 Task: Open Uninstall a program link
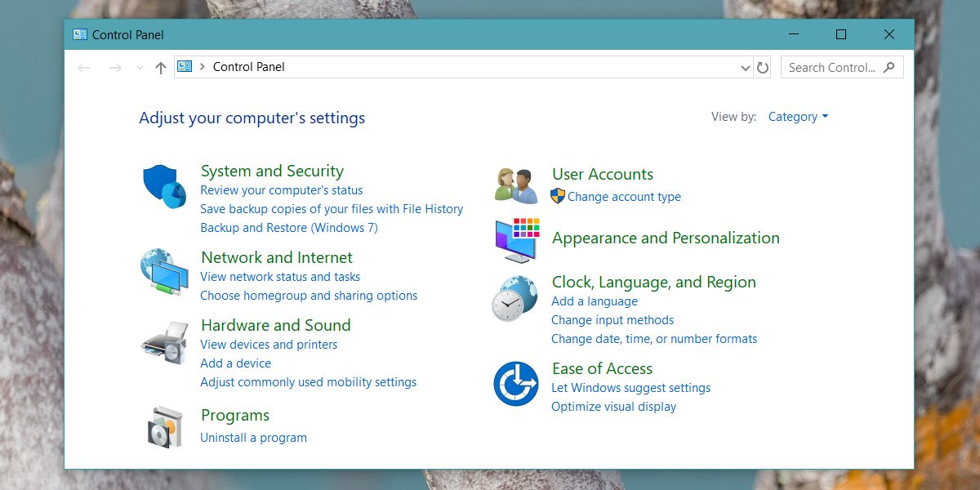pyautogui.click(x=254, y=438)
